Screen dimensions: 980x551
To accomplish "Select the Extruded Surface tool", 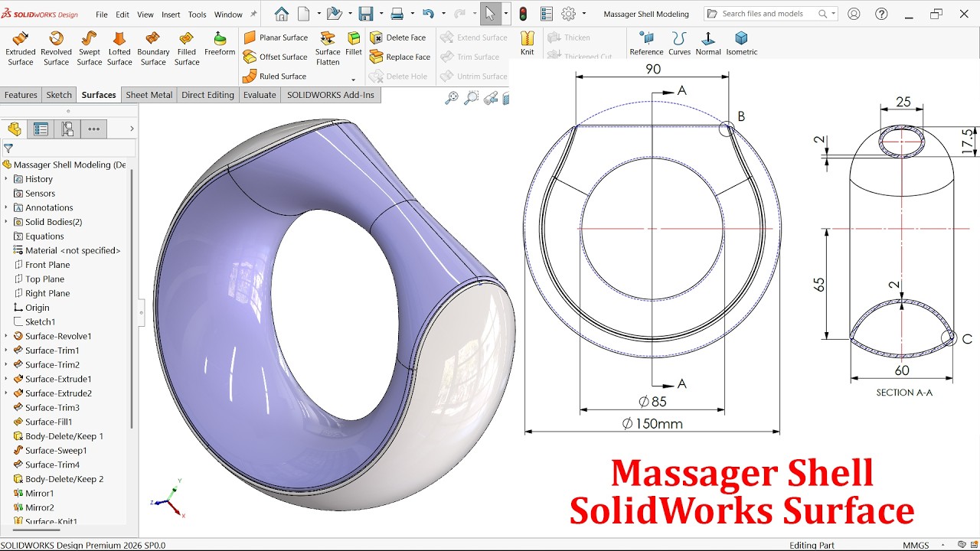I will pyautogui.click(x=21, y=48).
